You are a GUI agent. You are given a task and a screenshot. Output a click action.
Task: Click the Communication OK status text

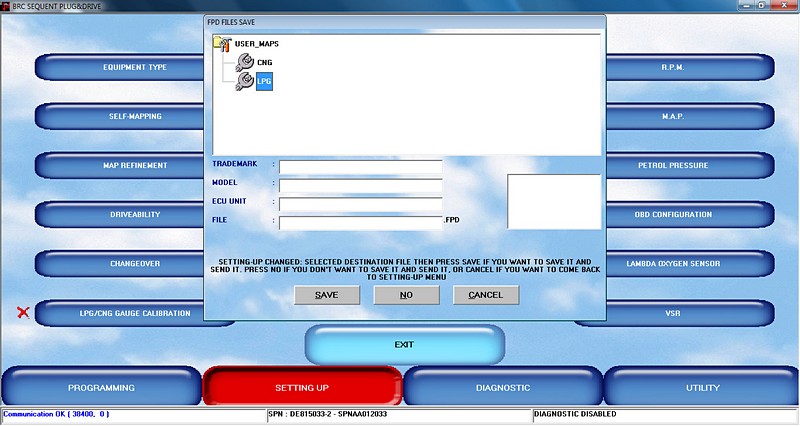coord(56,414)
